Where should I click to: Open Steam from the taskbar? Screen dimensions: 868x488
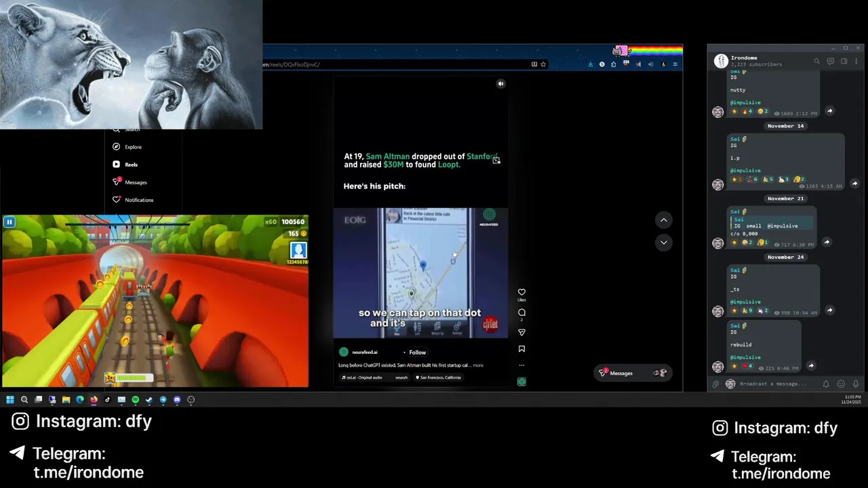(x=149, y=400)
